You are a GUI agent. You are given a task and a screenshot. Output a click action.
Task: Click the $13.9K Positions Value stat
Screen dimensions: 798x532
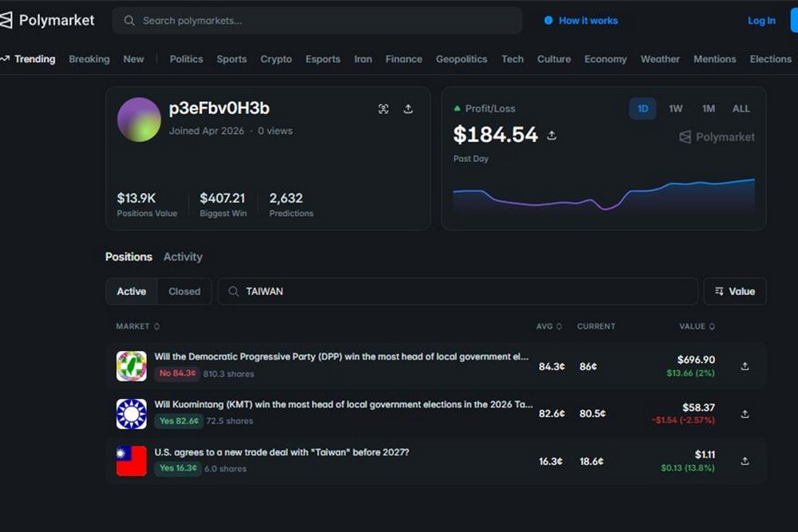147,204
